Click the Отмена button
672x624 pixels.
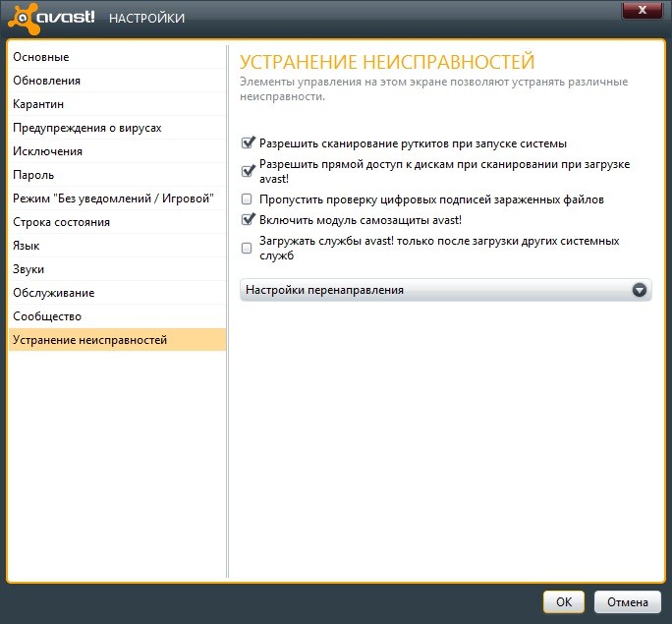tap(628, 602)
